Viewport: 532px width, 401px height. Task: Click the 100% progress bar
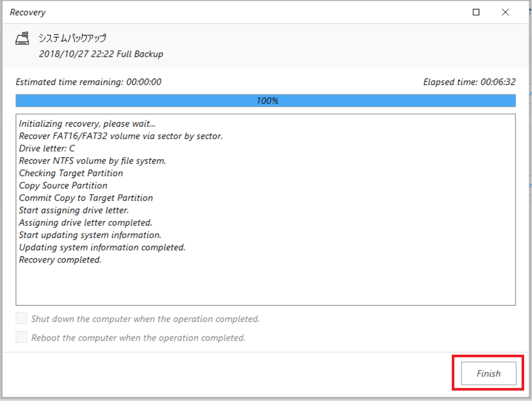[266, 101]
